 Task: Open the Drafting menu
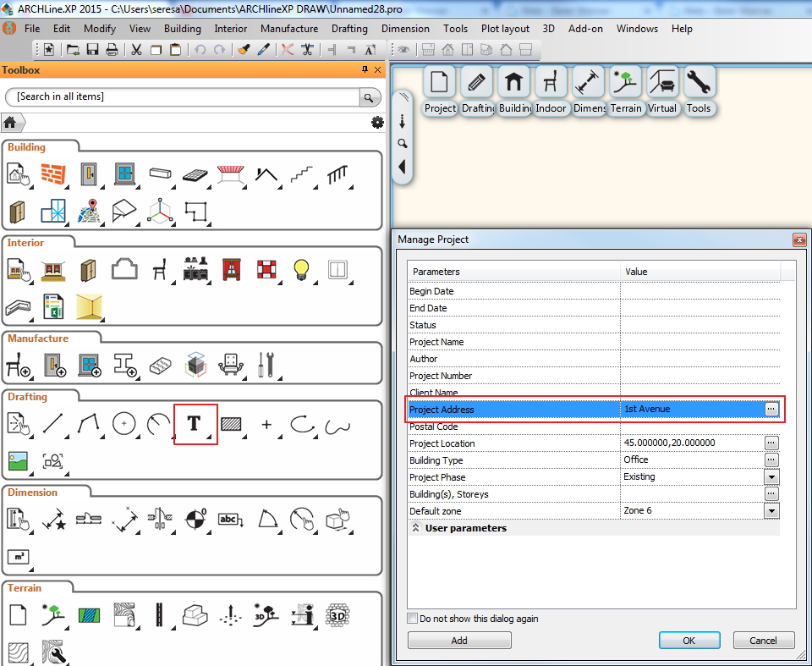click(x=349, y=29)
